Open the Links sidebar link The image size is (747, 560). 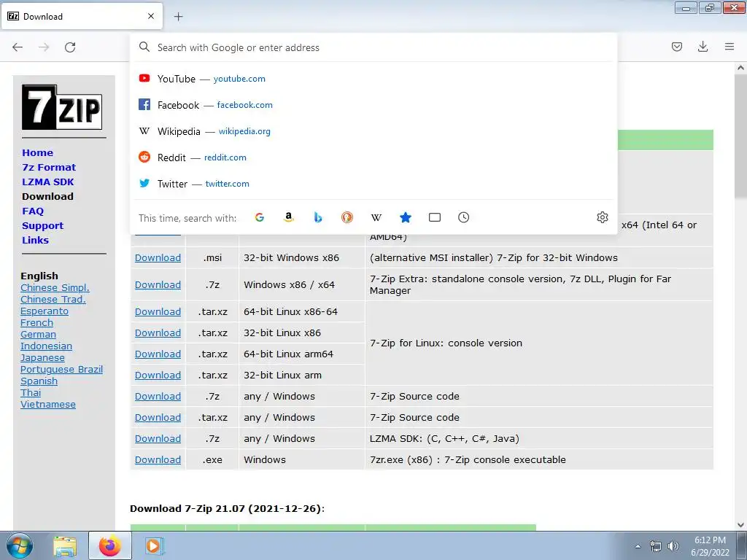[36, 241]
